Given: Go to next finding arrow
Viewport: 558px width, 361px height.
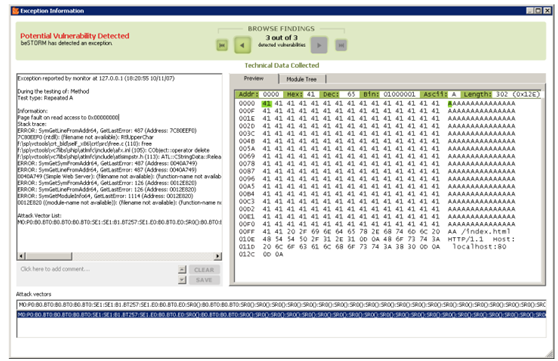Looking at the screenshot, I should [319, 45].
